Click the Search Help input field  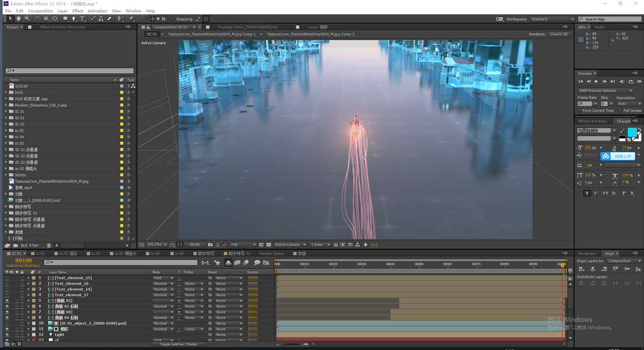(x=610, y=19)
